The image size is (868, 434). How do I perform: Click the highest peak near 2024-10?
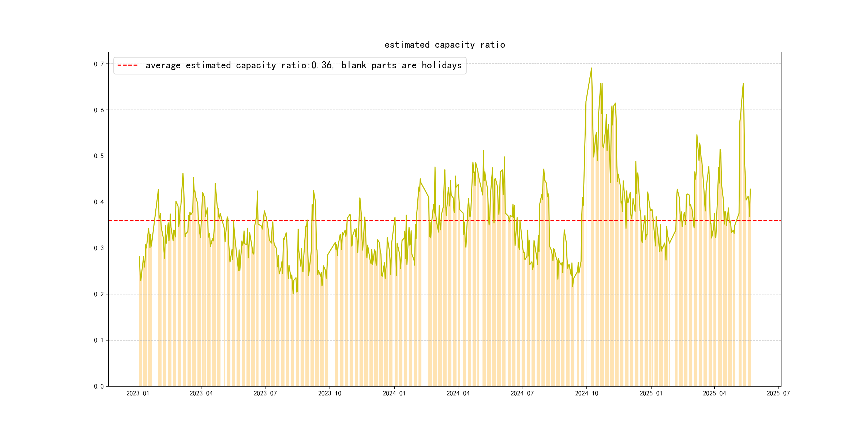pos(591,68)
